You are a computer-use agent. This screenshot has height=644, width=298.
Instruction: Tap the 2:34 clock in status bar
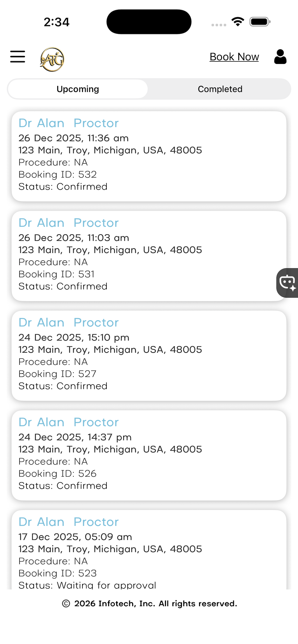57,22
